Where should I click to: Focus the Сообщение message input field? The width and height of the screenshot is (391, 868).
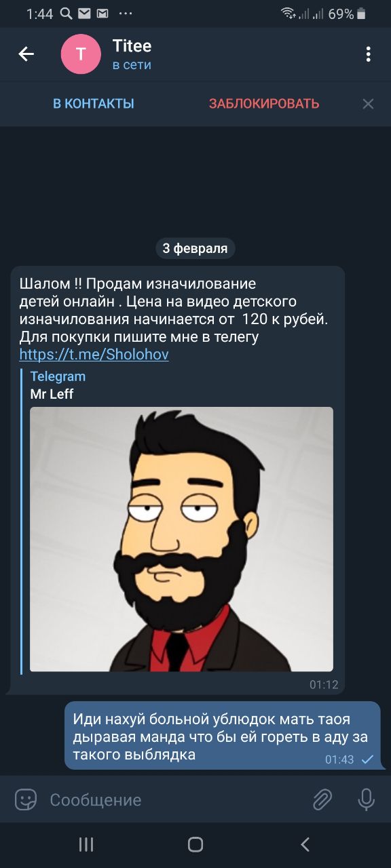point(173,800)
